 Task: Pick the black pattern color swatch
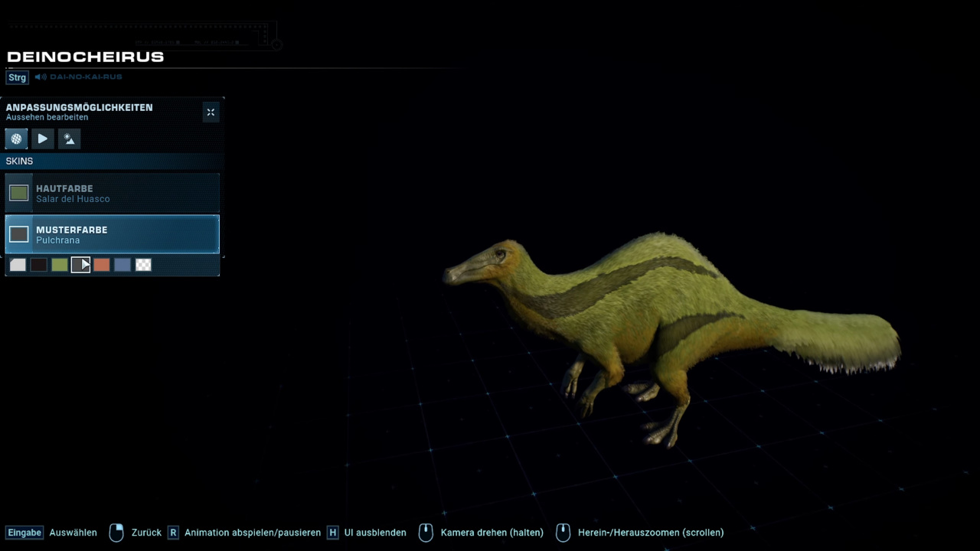click(38, 265)
